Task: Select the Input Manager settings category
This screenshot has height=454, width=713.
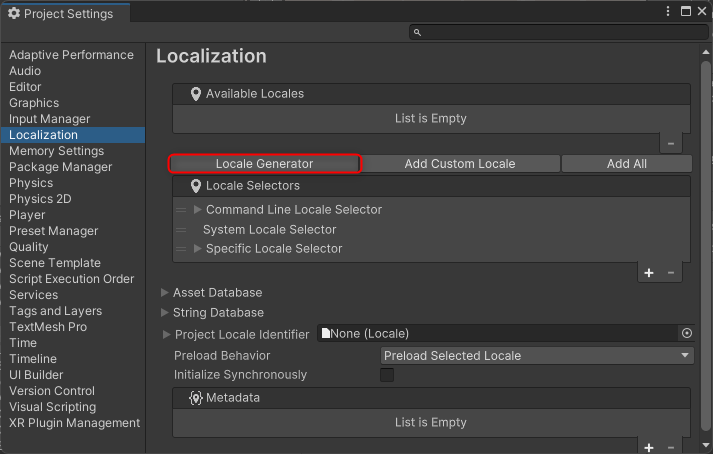Action: point(49,119)
